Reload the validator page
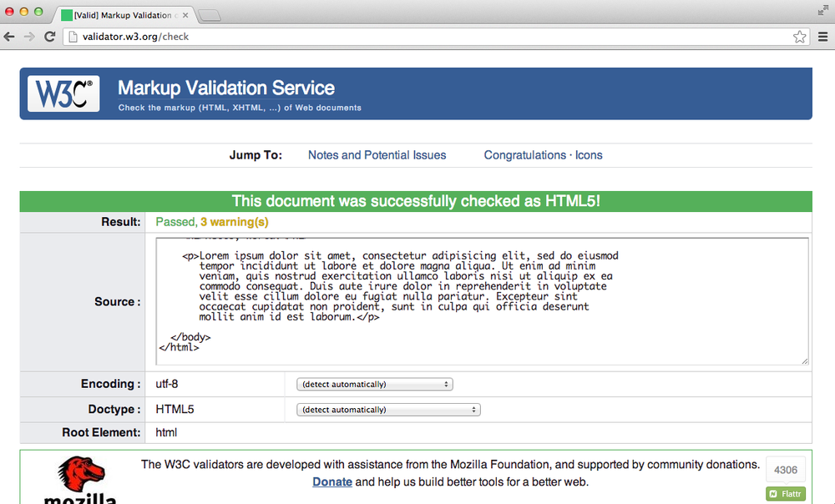835x504 pixels. click(x=49, y=36)
